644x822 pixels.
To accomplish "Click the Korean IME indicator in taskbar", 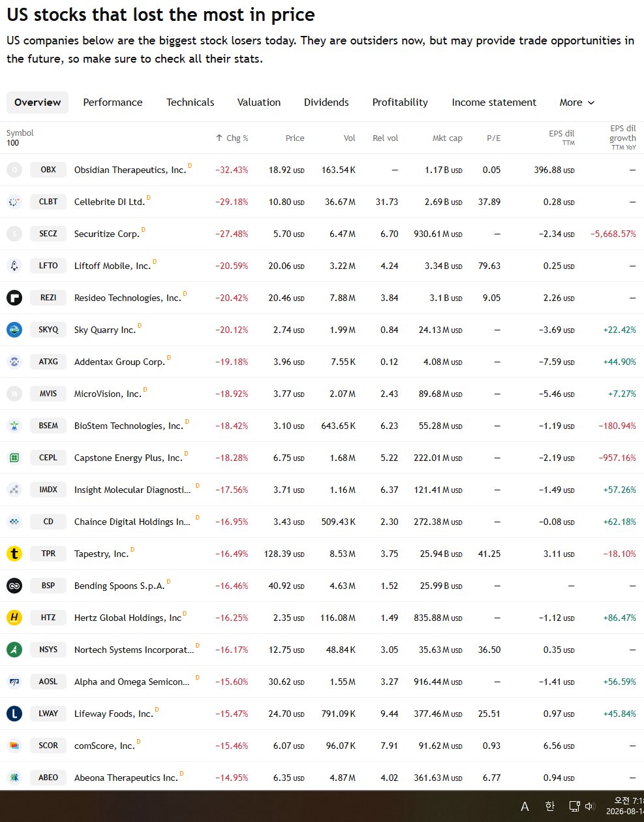I will coord(549,806).
